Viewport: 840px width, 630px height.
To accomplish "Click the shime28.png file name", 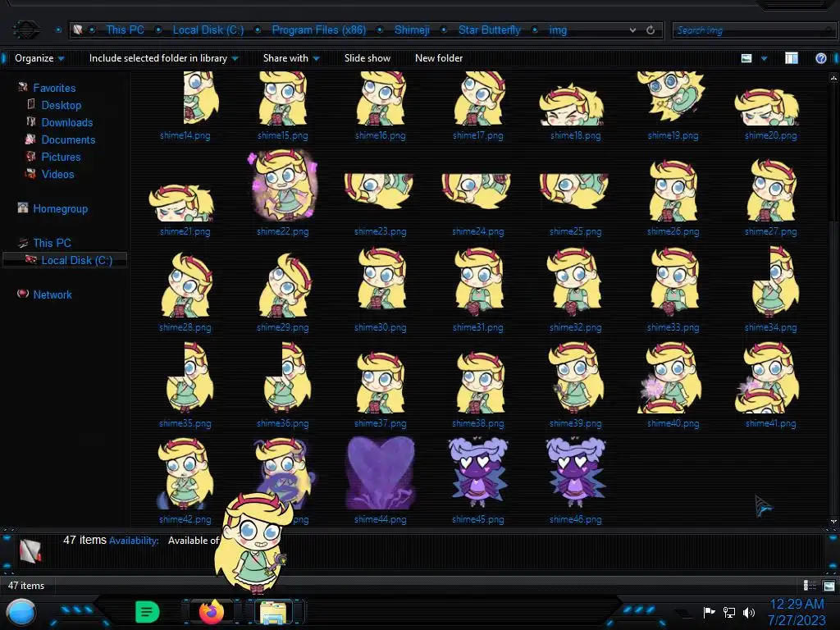I will coord(185,327).
